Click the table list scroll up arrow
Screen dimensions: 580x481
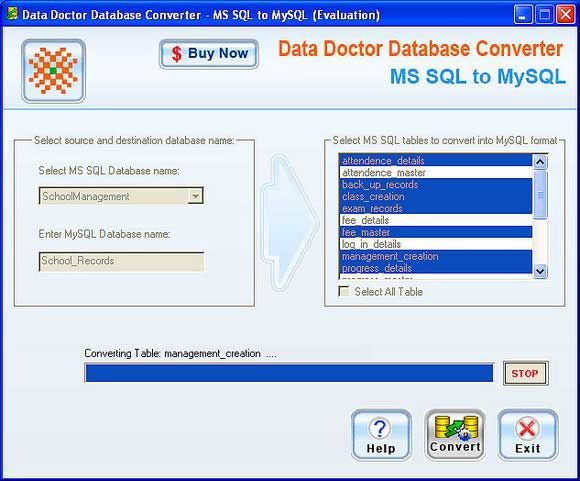tap(540, 162)
